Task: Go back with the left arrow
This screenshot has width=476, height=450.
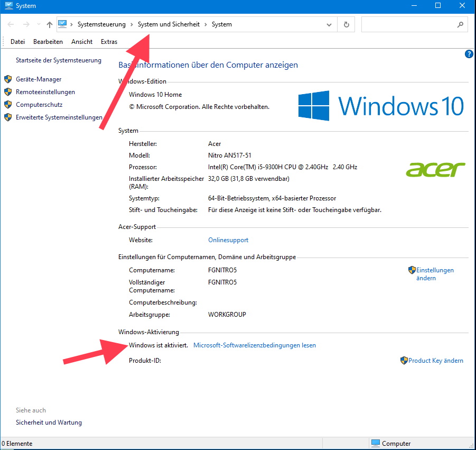Action: pyautogui.click(x=11, y=24)
